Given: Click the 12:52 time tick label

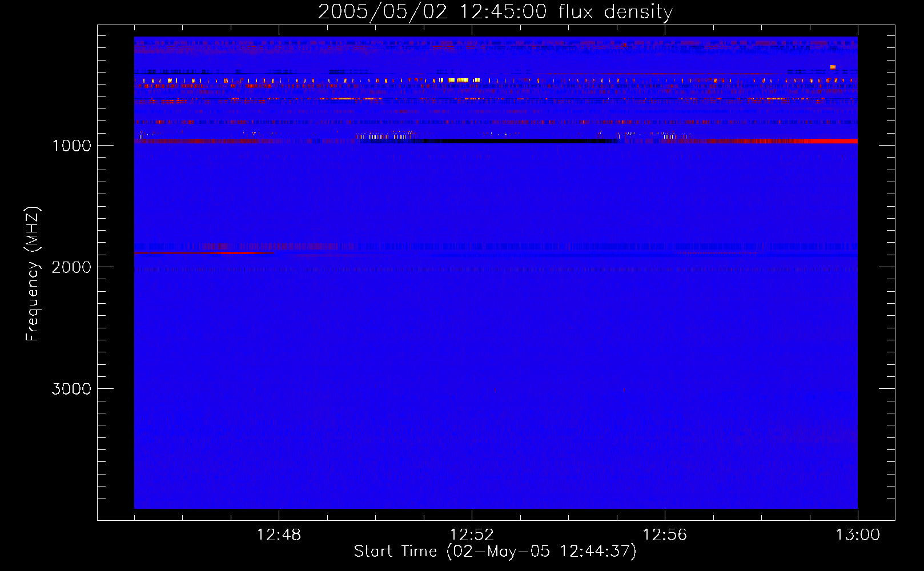Looking at the screenshot, I should [x=472, y=535].
